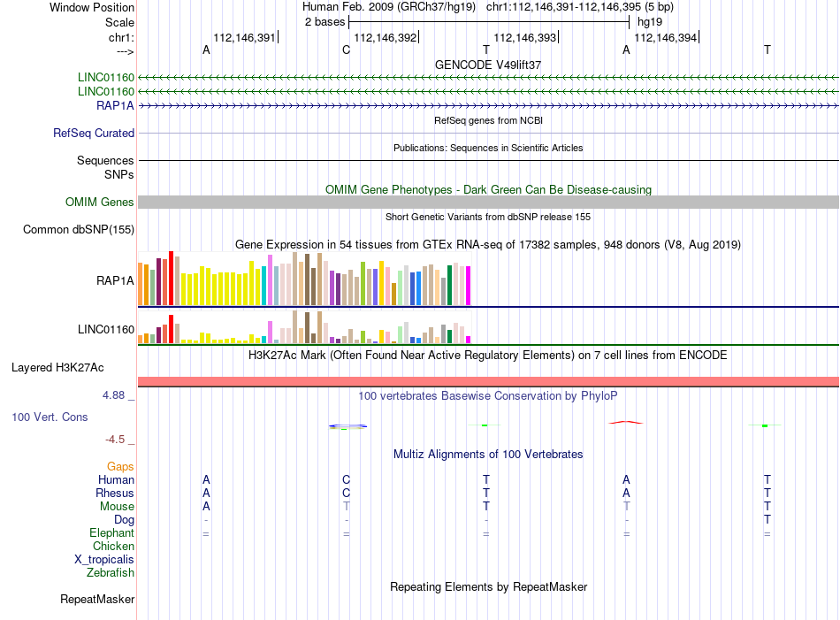Image resolution: width=840 pixels, height=620 pixels.
Task: Click the pink H3K27Ac signal band
Action: coord(489,381)
